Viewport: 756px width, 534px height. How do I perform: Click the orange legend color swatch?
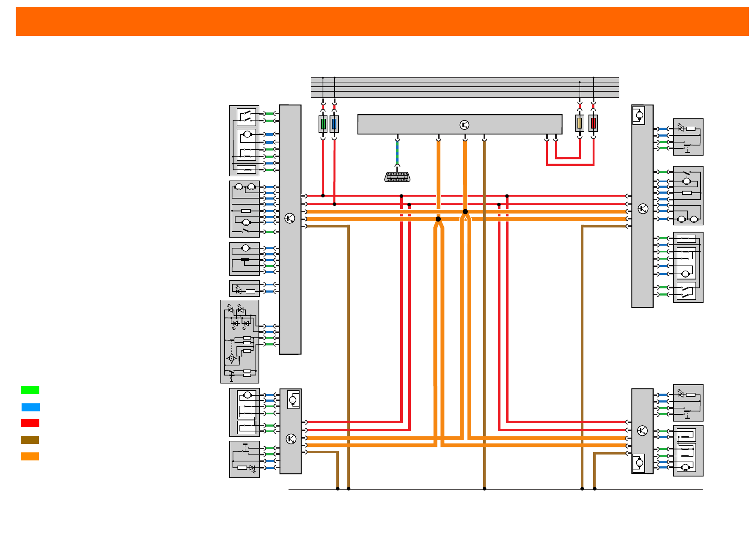click(x=30, y=456)
